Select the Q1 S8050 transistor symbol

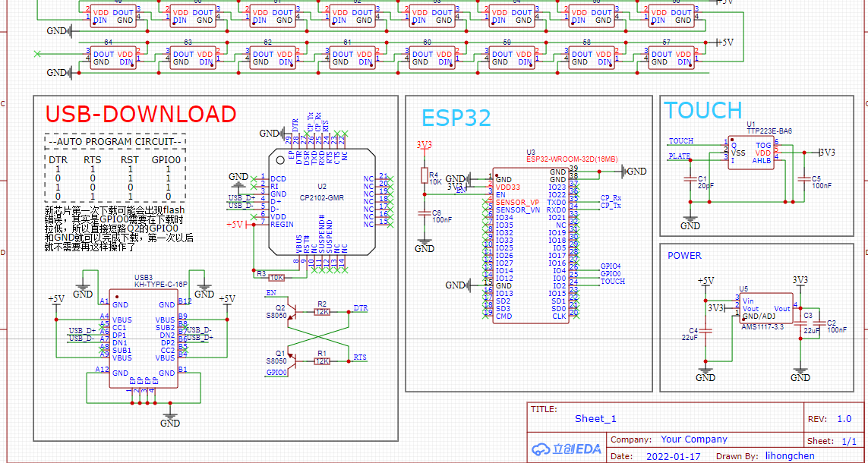[x=292, y=361]
